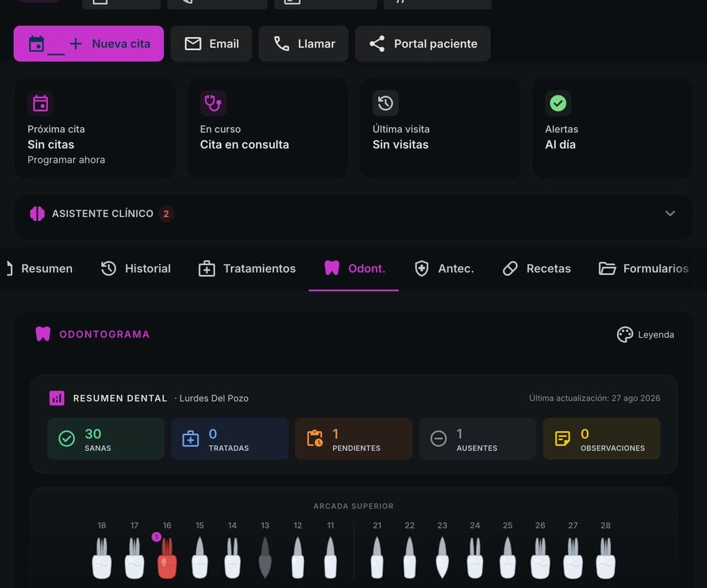707x588 pixels.
Task: Select tooth 23 in the odontogram
Action: 442,558
